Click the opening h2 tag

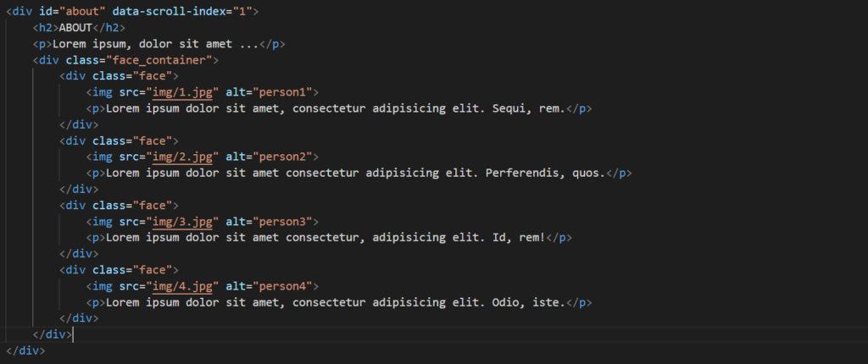click(44, 28)
